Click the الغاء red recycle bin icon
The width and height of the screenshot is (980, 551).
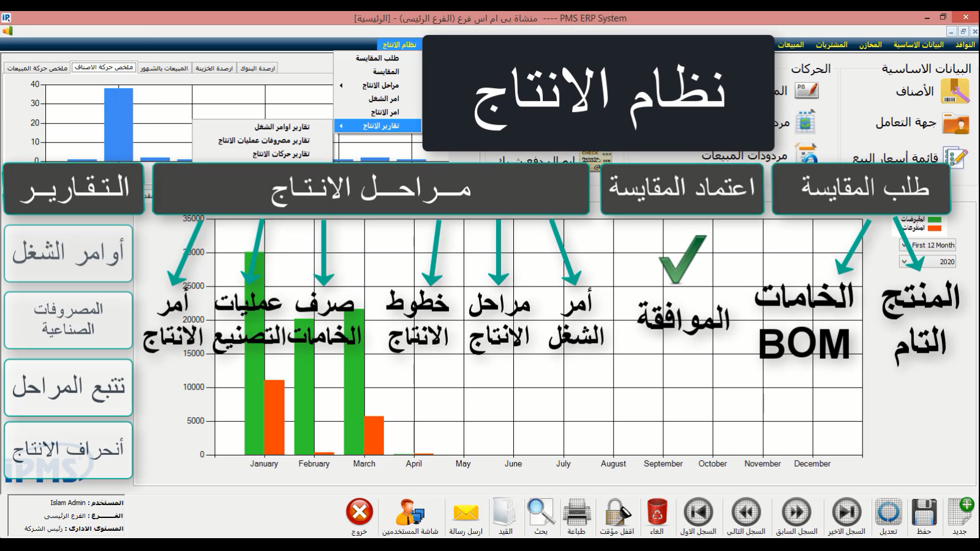[657, 512]
